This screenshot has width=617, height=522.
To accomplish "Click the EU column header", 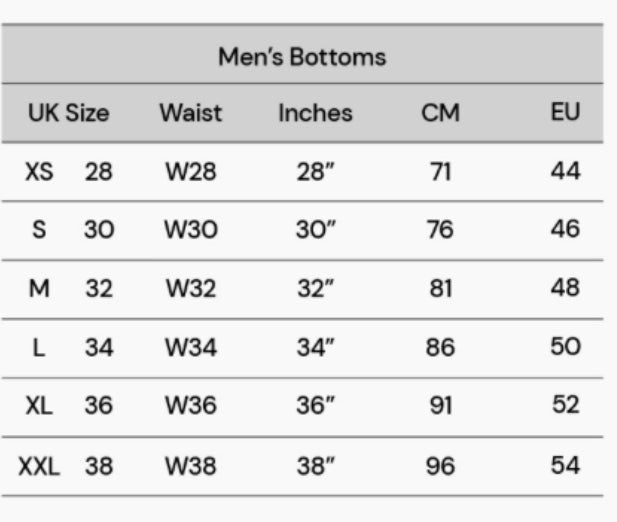I will (x=565, y=111).
